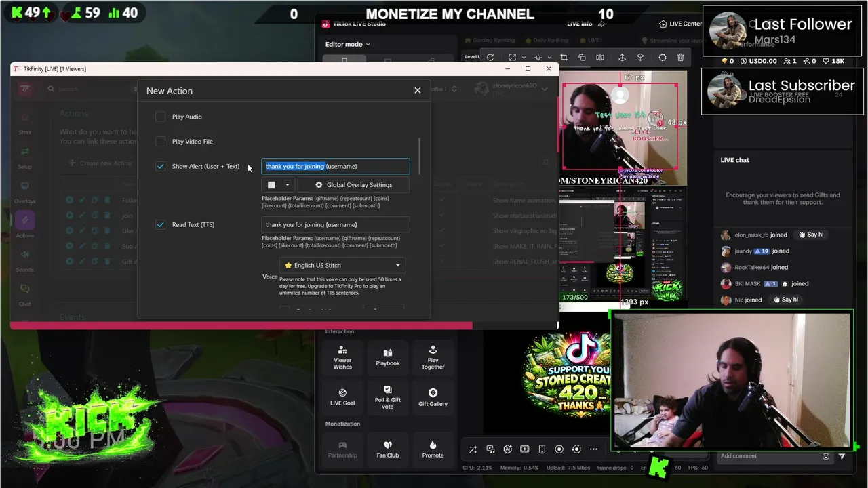This screenshot has width=868, height=488.
Task: Rotate the source using the rotate toolbar icon
Action: pos(490,58)
